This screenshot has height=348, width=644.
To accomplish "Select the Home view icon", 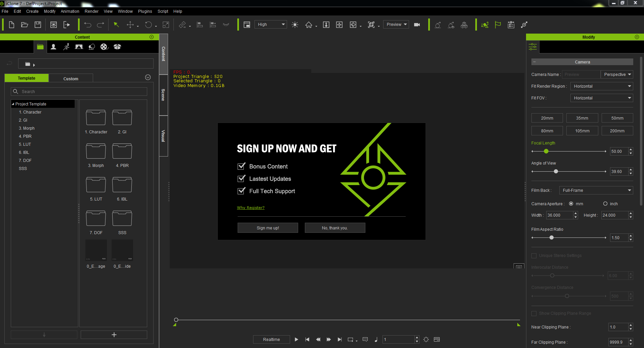I will 309,25.
